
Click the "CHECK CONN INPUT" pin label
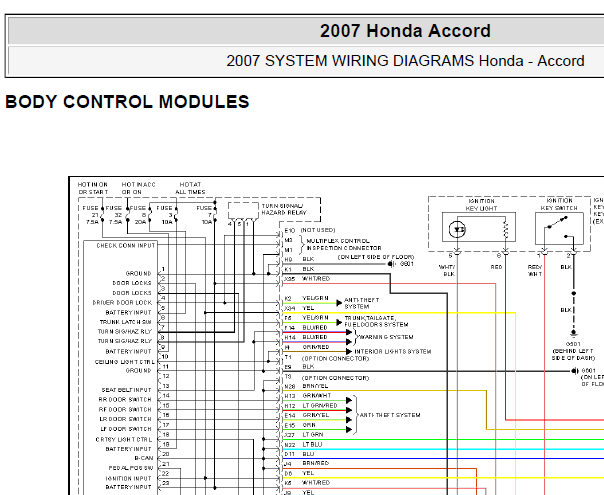[126, 245]
